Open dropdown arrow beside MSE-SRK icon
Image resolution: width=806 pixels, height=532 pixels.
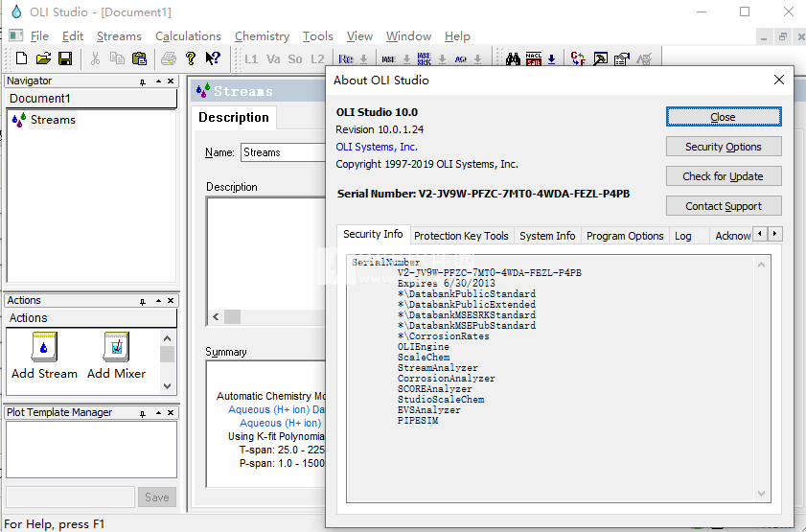click(x=442, y=59)
